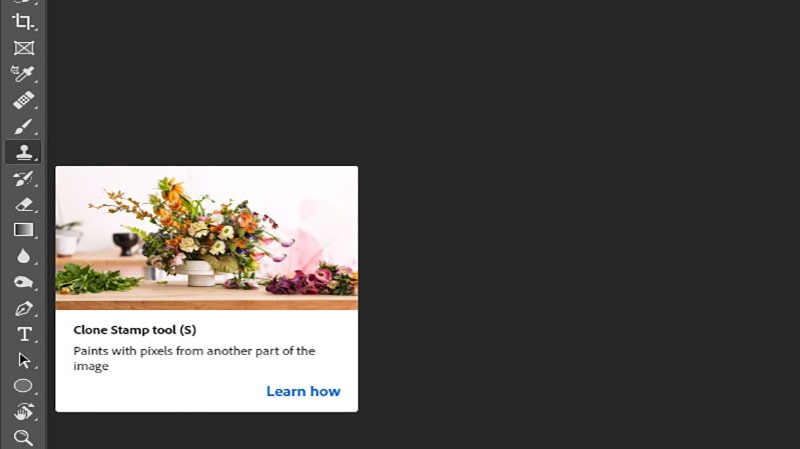Select the Frame tool with crossed box
The width and height of the screenshot is (800, 449).
23,48
